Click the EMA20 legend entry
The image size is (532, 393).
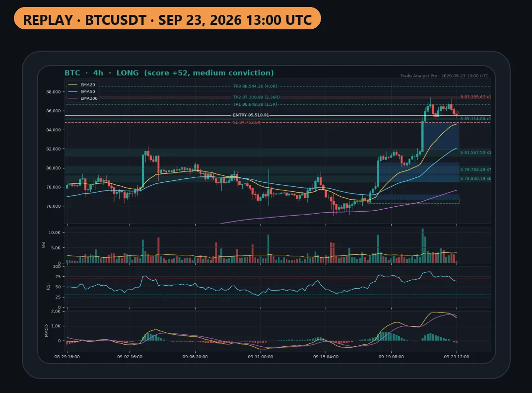(x=81, y=84)
